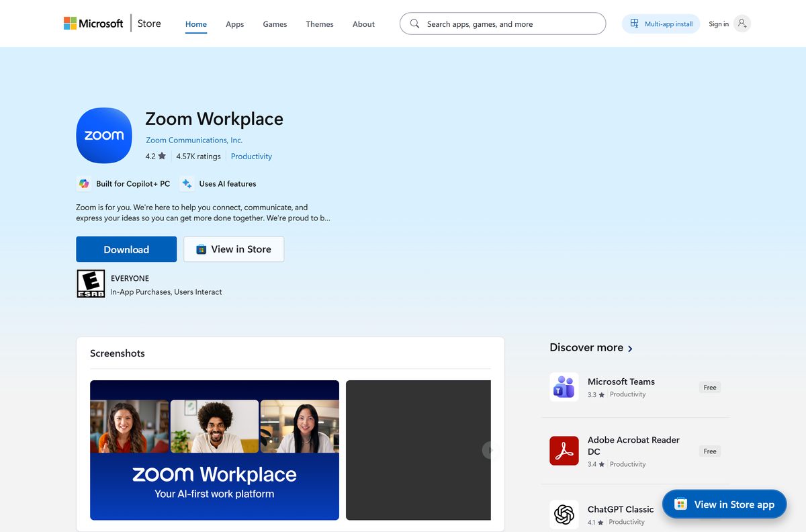806x532 pixels.
Task: Click the user account avatar icon
Action: coord(742,24)
